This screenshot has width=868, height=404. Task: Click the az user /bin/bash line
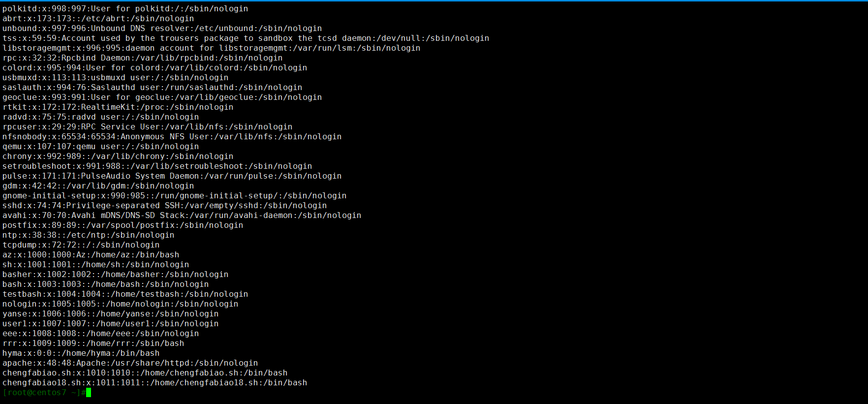91,255
